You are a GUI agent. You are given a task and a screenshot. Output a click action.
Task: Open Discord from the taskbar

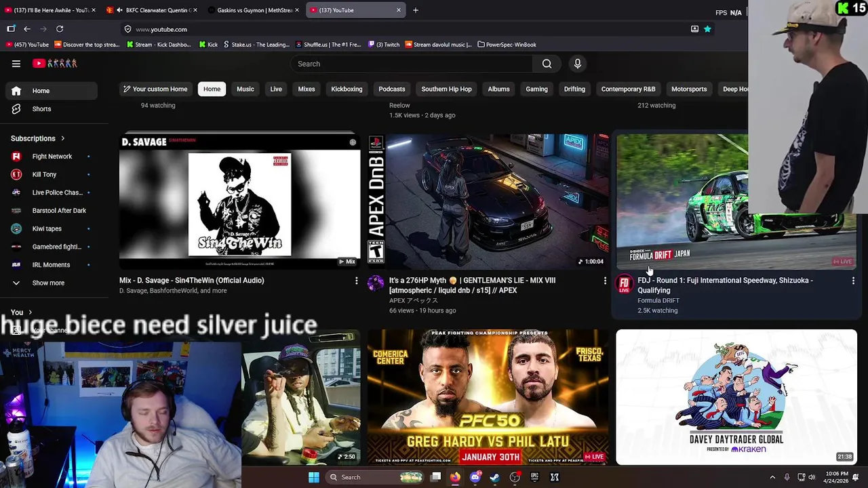pos(475,477)
